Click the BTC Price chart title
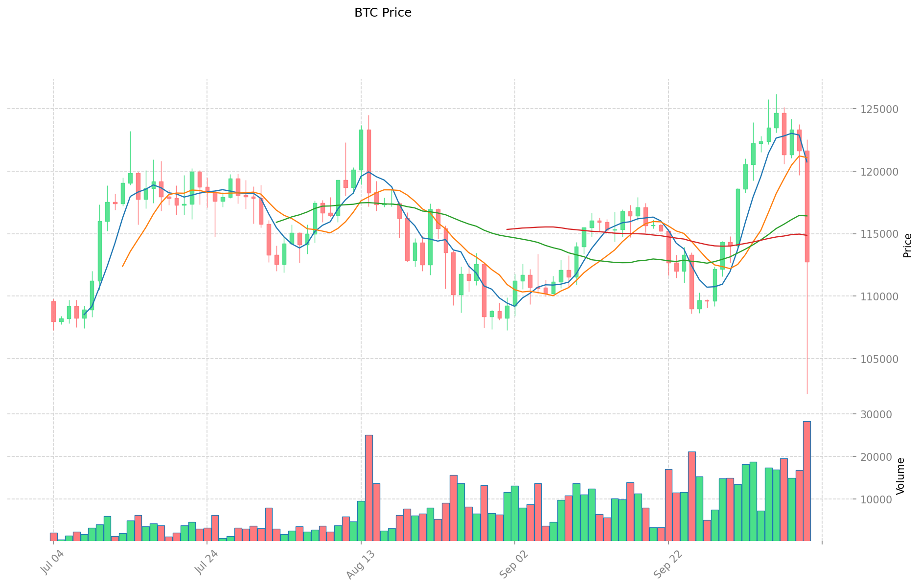920x588 pixels. coord(383,13)
